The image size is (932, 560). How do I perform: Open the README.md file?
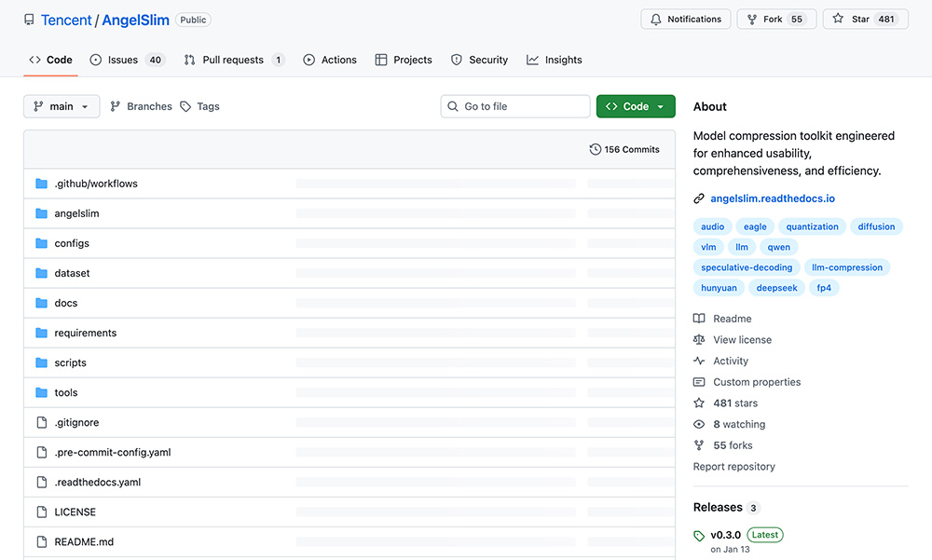tap(84, 541)
